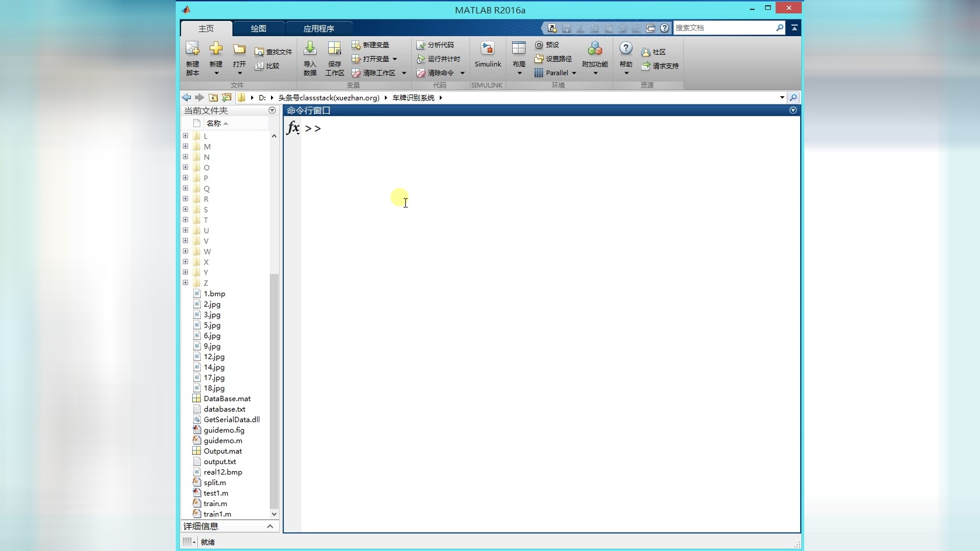
Task: Switch to the 应用程序 tab
Action: 319,29
